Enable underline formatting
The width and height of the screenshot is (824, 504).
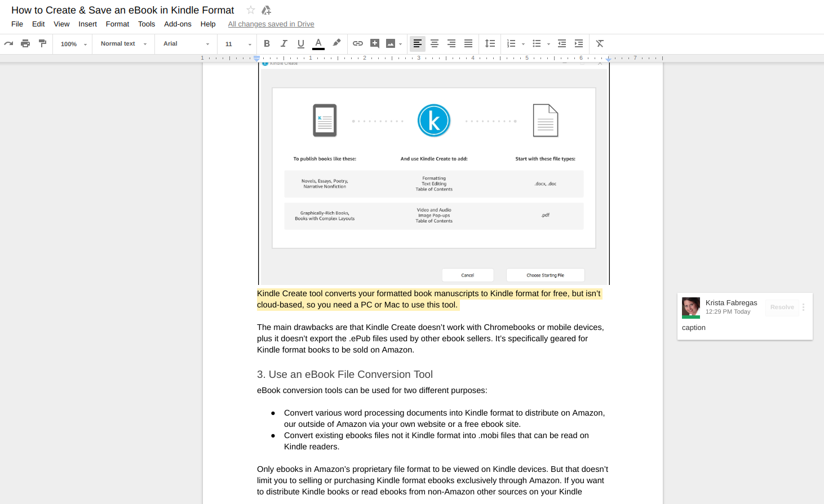(x=300, y=43)
